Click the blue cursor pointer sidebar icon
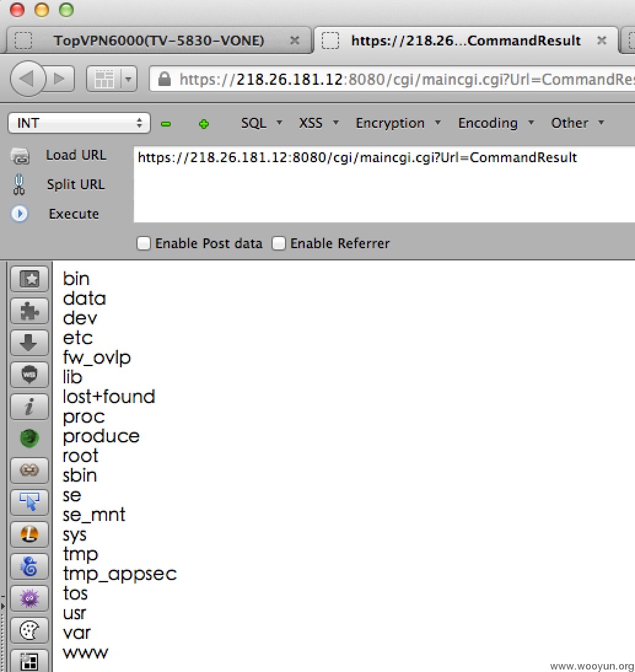The height and width of the screenshot is (672, 635). pyautogui.click(x=29, y=502)
